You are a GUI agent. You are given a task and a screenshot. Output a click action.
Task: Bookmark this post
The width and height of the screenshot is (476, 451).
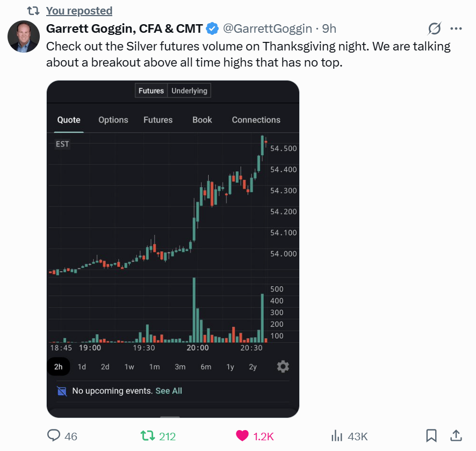pyautogui.click(x=431, y=435)
